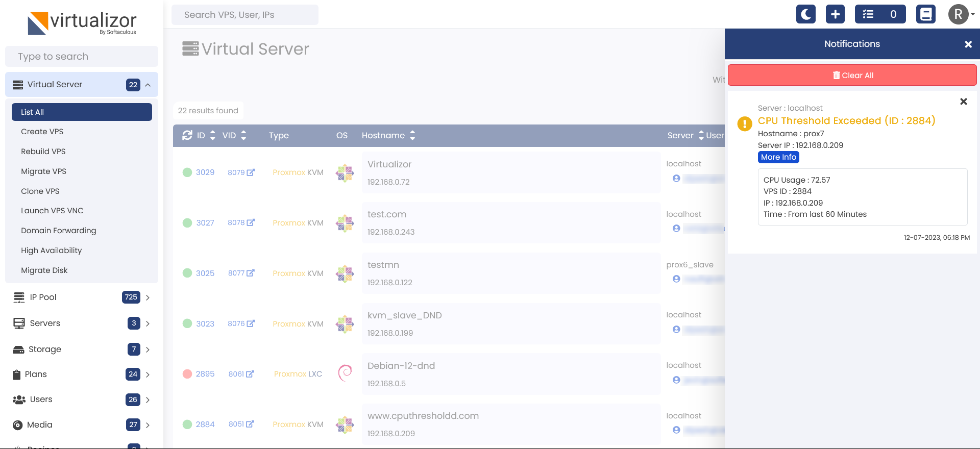980x449 pixels.
Task: Click the IP address 192.168.0.122
Action: [x=390, y=283]
